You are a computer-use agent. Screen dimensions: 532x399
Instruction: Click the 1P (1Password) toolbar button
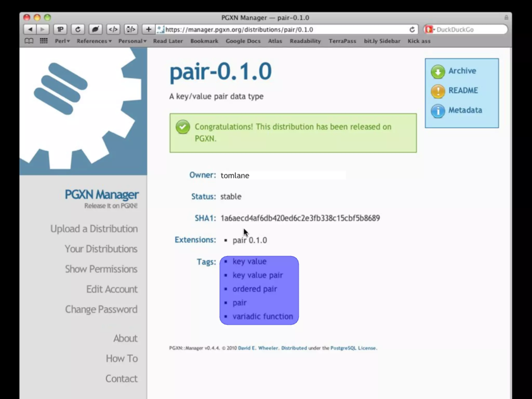[x=60, y=29]
